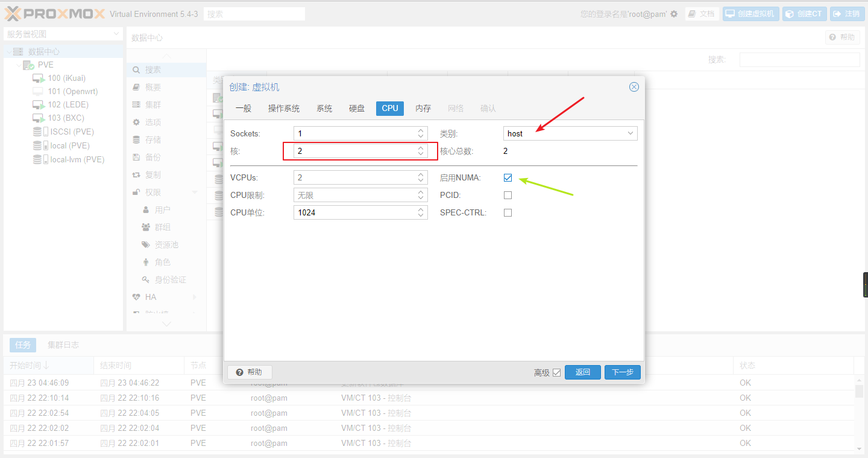Select local-lvm (PVE) storage in the tree
868x458 pixels.
click(77, 159)
